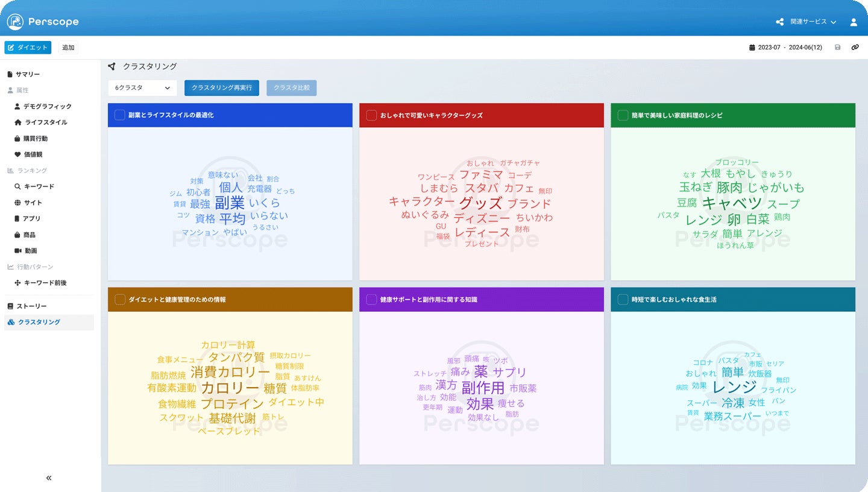Click the save disk icon

tap(837, 48)
